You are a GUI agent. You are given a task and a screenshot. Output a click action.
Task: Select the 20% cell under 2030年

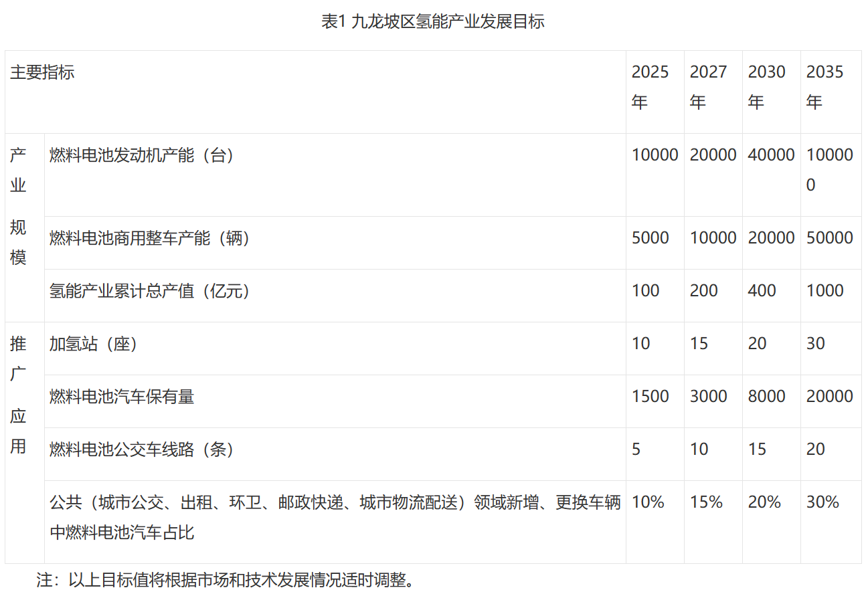(771, 522)
